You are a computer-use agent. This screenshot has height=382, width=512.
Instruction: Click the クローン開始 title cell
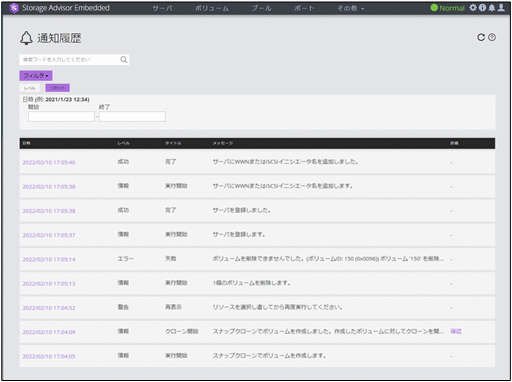point(182,331)
